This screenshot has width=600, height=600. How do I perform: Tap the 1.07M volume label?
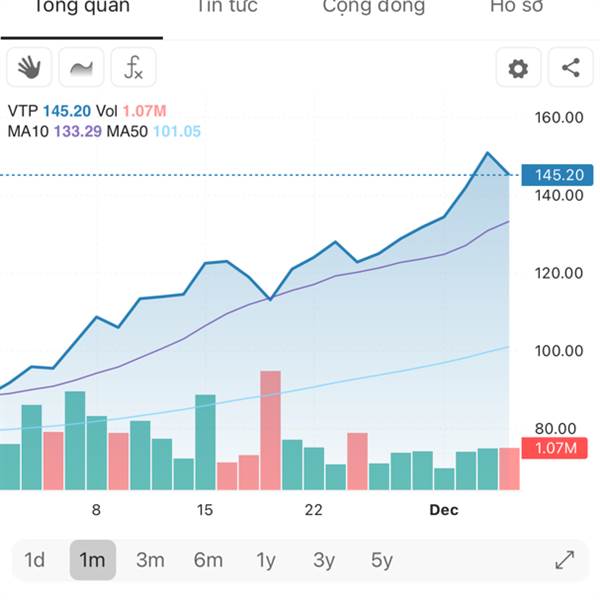click(554, 448)
